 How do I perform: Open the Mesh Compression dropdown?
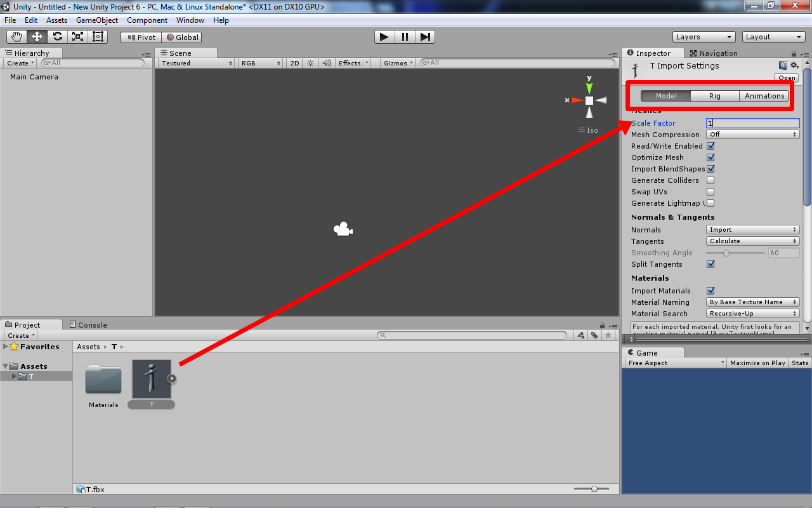[x=752, y=134]
